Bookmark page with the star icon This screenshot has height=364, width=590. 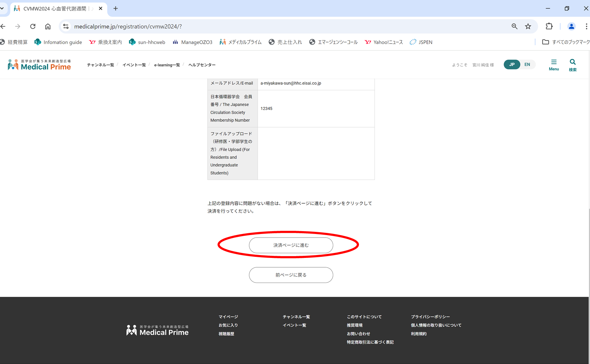pyautogui.click(x=528, y=26)
